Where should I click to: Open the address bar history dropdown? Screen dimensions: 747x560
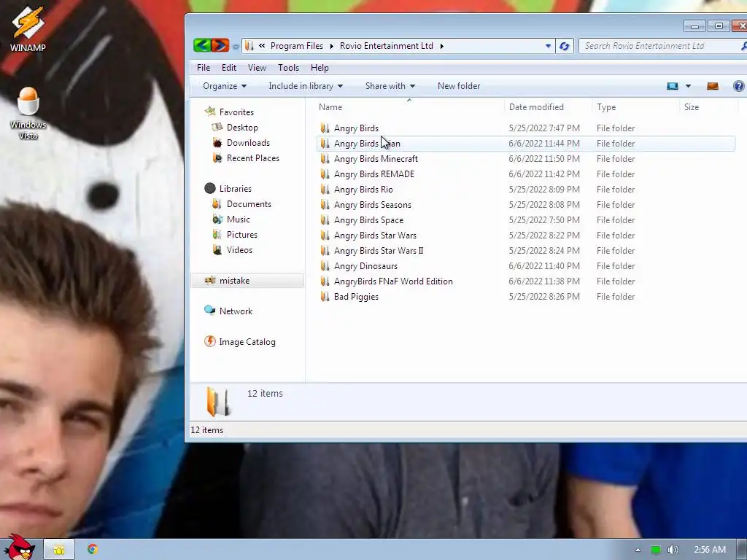tap(548, 46)
